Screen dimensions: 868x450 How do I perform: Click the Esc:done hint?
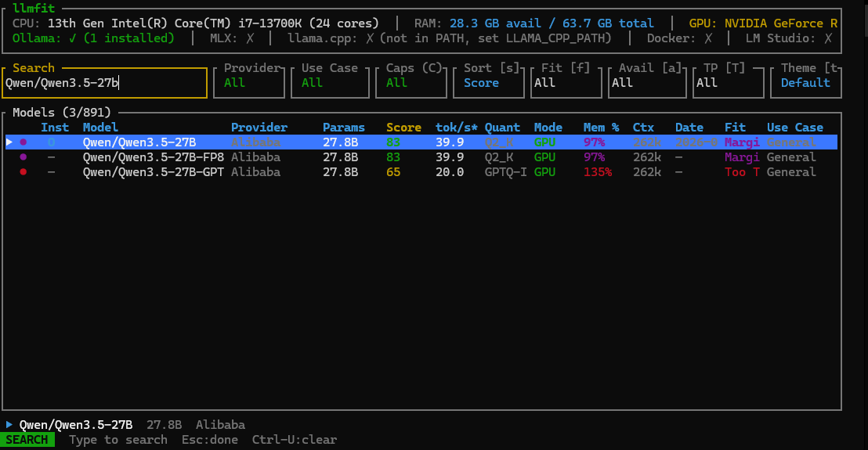coord(210,440)
